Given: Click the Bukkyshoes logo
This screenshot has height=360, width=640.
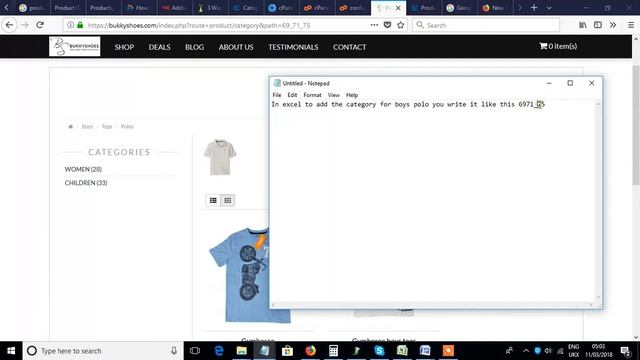Looking at the screenshot, I should coord(75,47).
